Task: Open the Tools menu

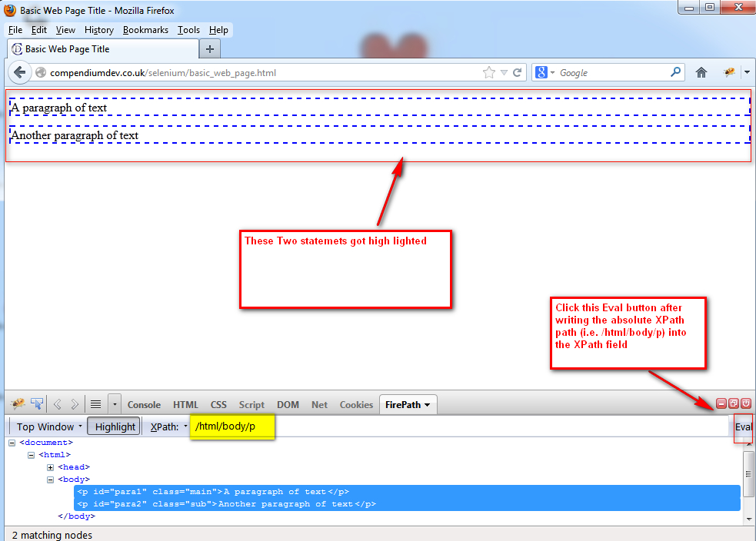Action: [188, 30]
